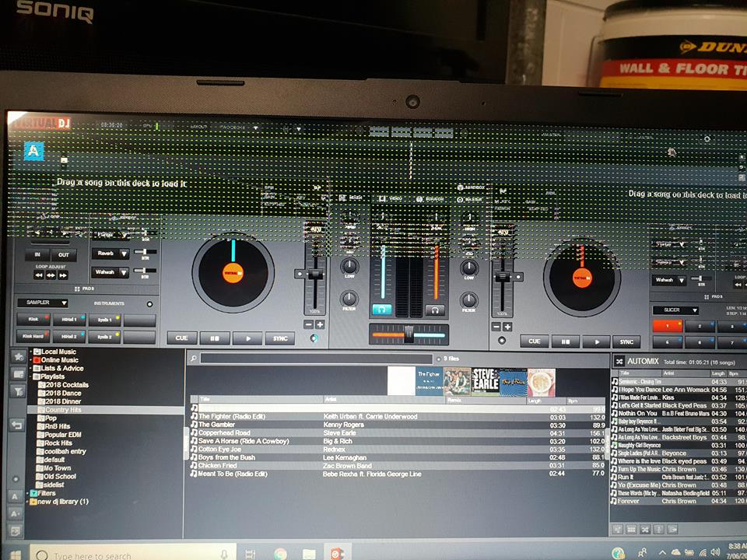Screen dimensions: 747x560
Task: Click the left deck jog wheel
Action: 233,272
